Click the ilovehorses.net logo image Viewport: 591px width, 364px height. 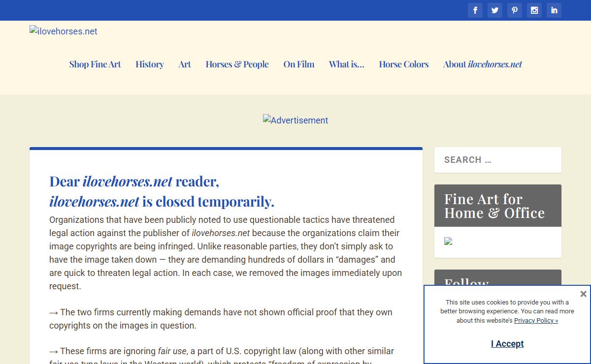(x=64, y=31)
